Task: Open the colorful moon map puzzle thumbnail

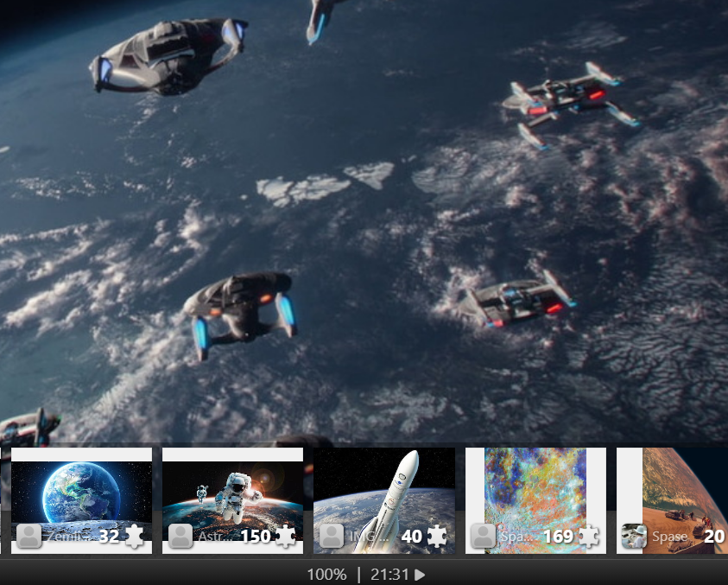Action: 535,491
